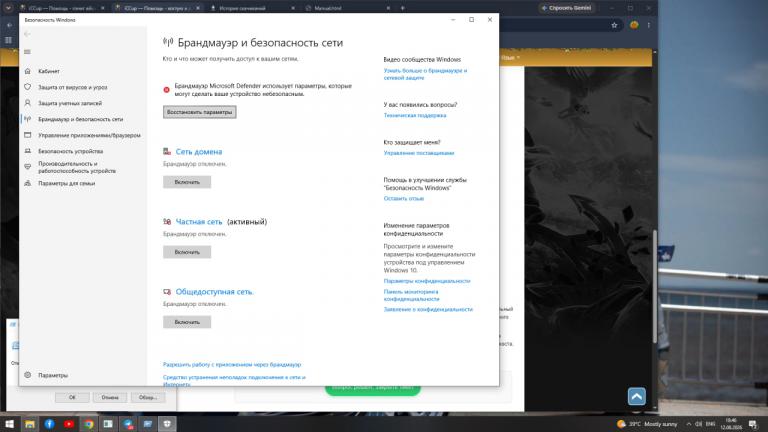This screenshot has width=768, height=432.
Task: Open Chrome profile avatar
Action: (634, 25)
